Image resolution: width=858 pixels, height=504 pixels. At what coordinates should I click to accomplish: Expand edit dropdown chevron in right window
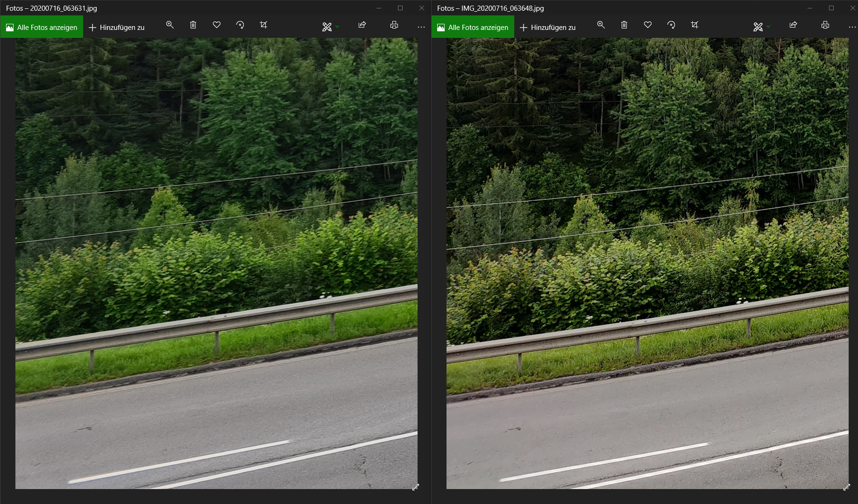click(768, 27)
